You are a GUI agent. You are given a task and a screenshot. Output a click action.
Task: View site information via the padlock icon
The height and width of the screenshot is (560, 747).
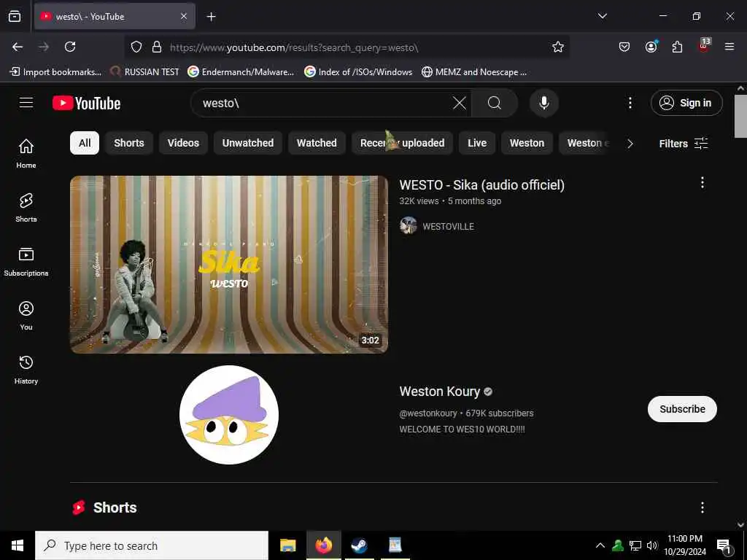157,47
